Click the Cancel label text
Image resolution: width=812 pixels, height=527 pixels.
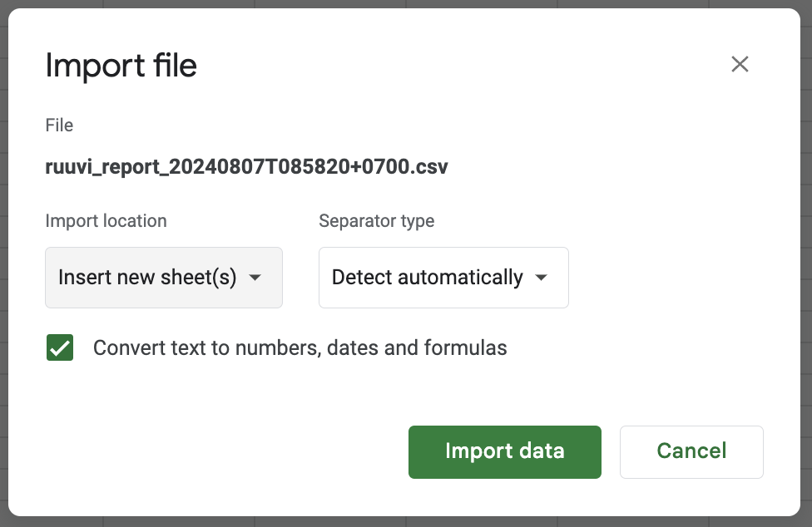(691, 451)
